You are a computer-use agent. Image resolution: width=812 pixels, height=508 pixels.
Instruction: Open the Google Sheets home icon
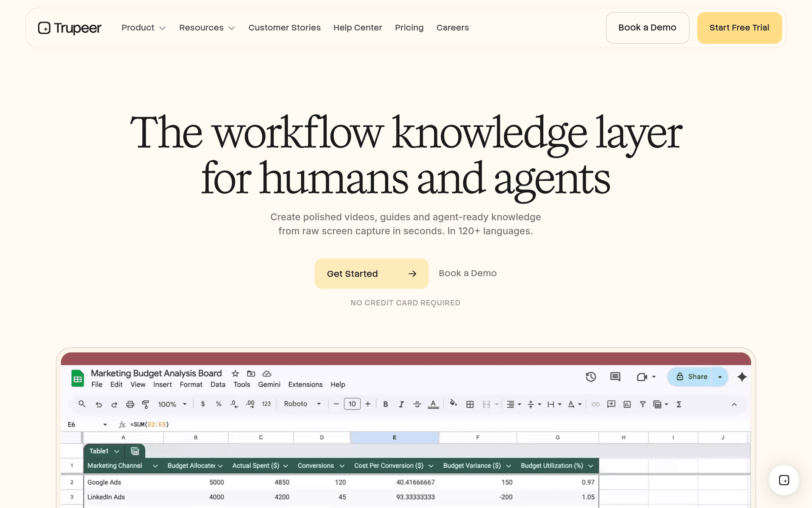point(77,379)
